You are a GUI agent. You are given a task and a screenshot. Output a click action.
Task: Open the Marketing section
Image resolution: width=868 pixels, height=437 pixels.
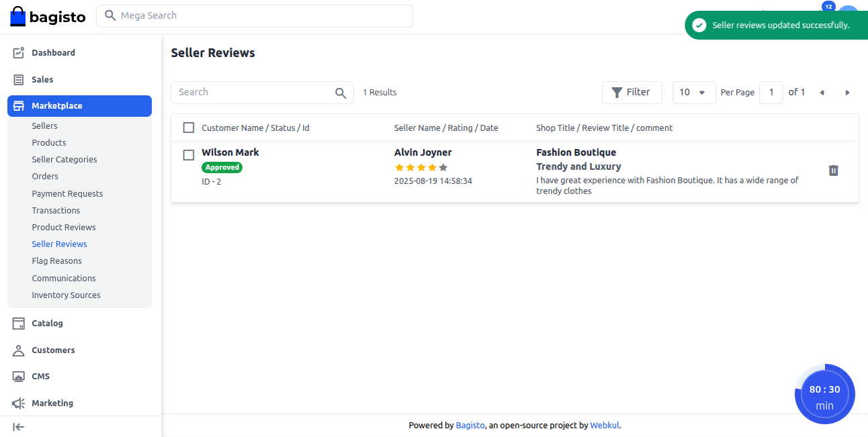[51, 403]
